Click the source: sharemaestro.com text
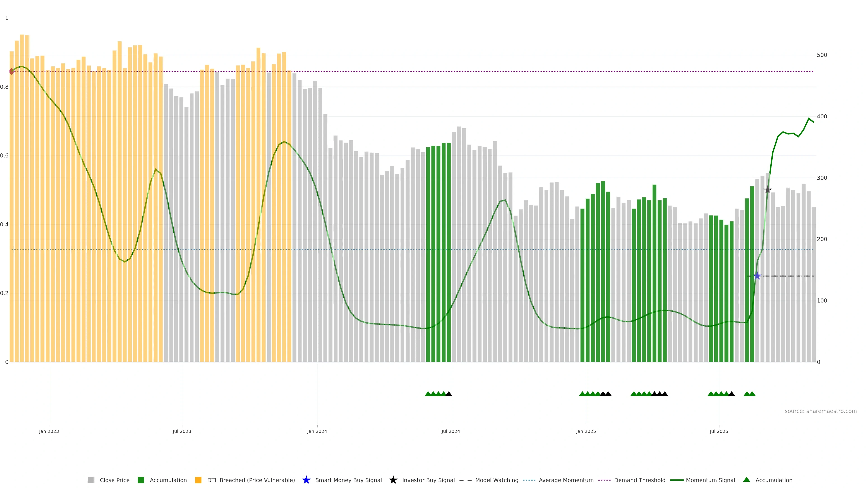The image size is (868, 488). tap(821, 411)
